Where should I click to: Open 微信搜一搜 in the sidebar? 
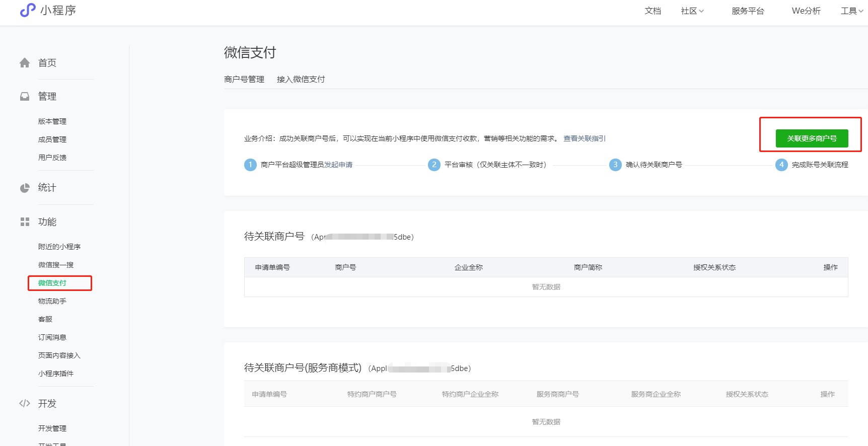(x=56, y=265)
